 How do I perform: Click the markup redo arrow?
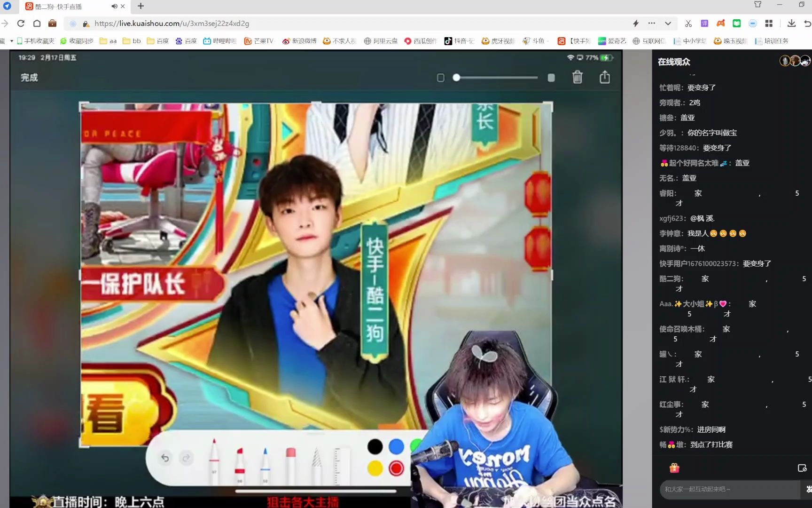[187, 458]
